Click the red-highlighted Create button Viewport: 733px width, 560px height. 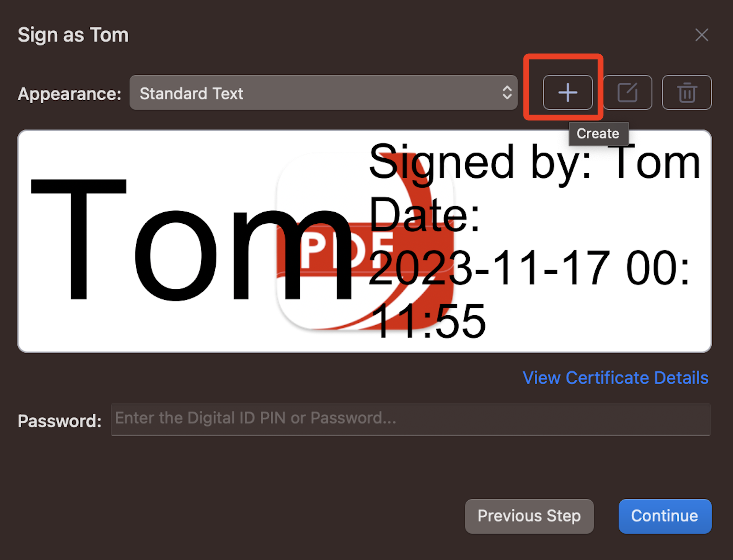564,92
